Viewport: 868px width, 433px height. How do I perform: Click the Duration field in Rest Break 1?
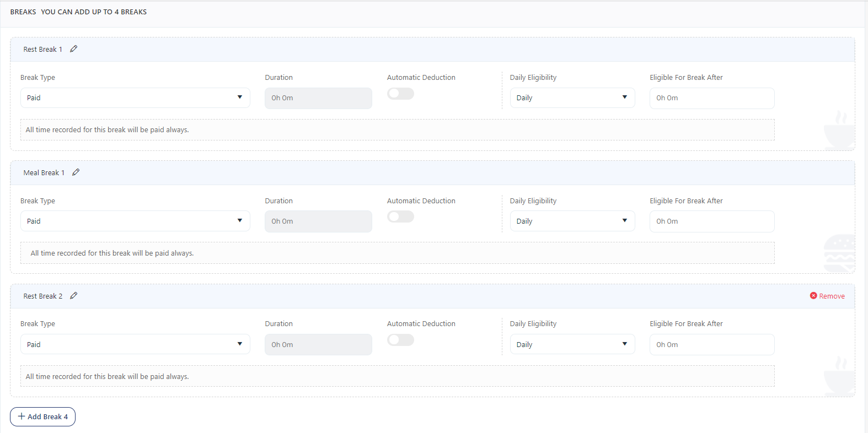(318, 98)
